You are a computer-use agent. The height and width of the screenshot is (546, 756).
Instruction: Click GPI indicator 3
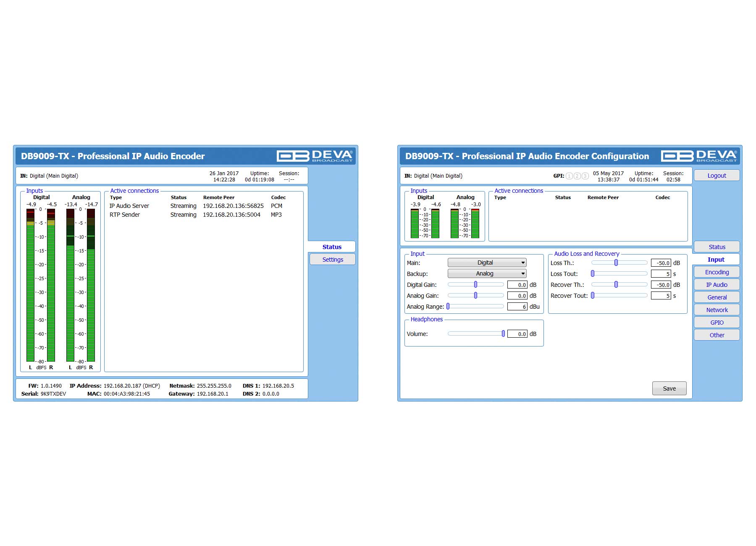[x=585, y=176]
